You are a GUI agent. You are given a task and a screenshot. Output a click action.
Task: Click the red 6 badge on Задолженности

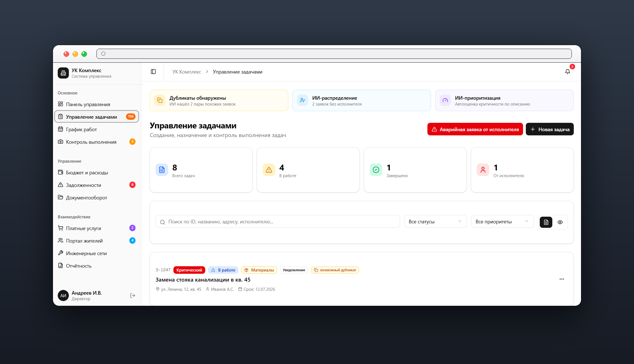tap(132, 185)
